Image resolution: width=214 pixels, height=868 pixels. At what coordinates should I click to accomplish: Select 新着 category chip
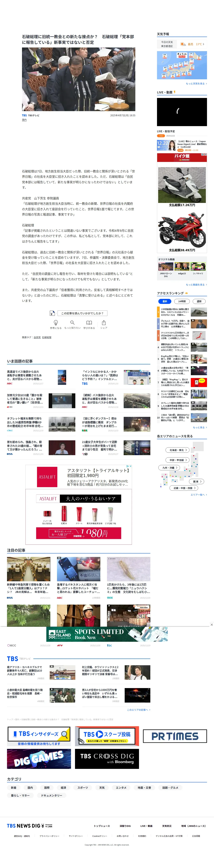[13, 788]
